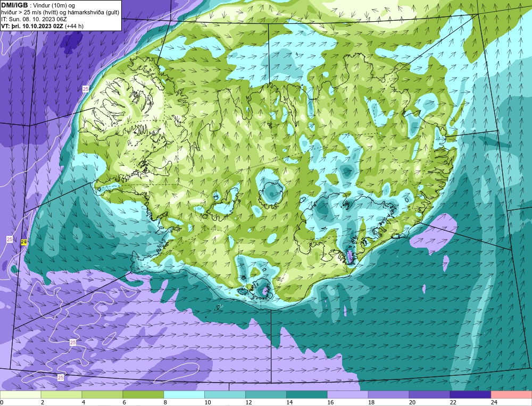Viewport: 532px width, 406px height.
Task: Click the '14' legend scale label
Action: [x=289, y=402]
